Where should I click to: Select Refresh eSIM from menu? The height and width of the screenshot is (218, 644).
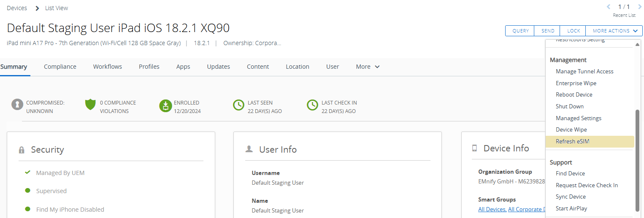pyautogui.click(x=572, y=142)
